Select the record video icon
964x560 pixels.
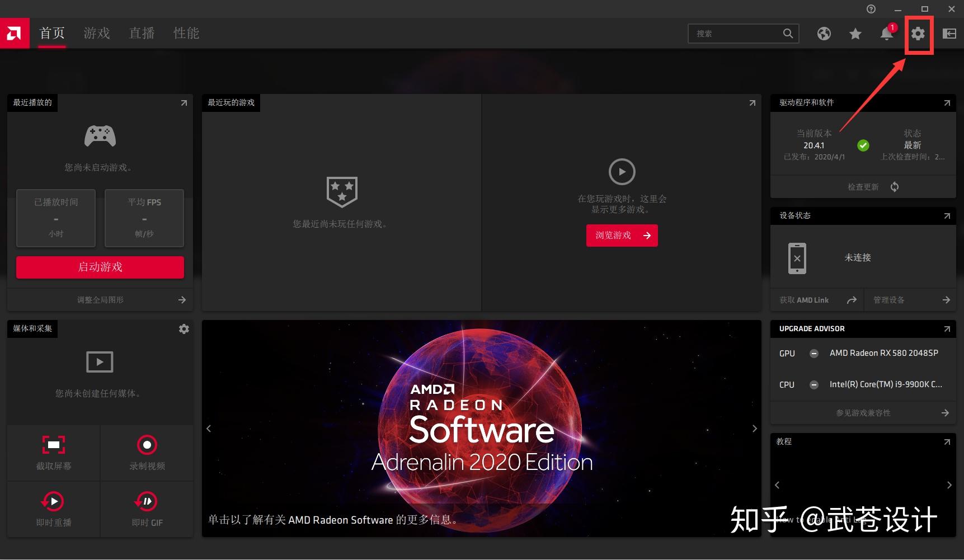(x=147, y=445)
